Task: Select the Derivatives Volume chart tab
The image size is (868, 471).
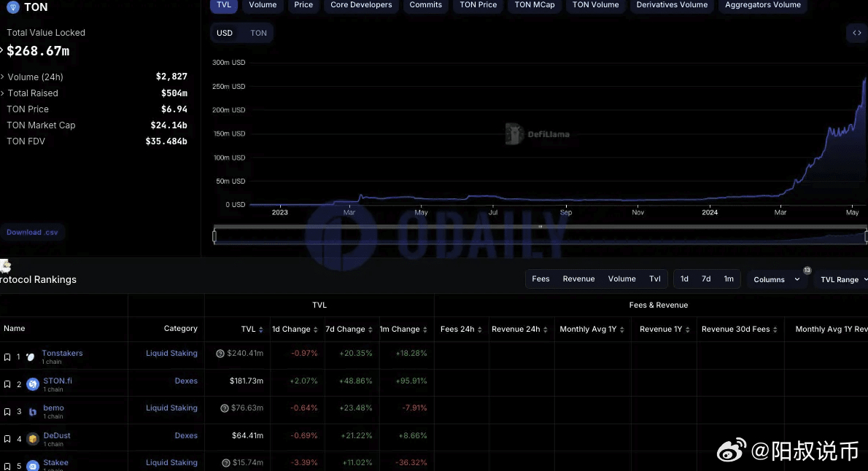Action: click(671, 5)
